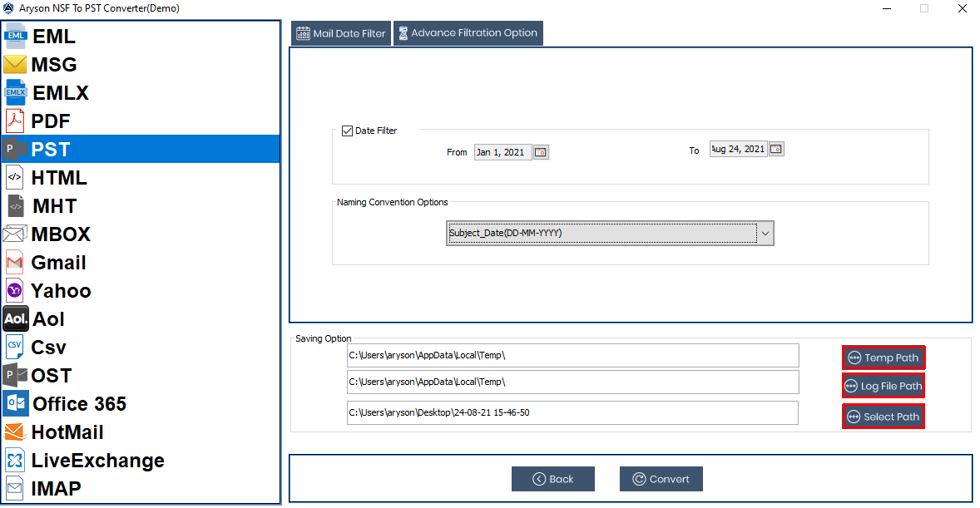This screenshot has height=508, width=980.
Task: Click the To date field Aug 24, 2021
Action: (x=738, y=149)
